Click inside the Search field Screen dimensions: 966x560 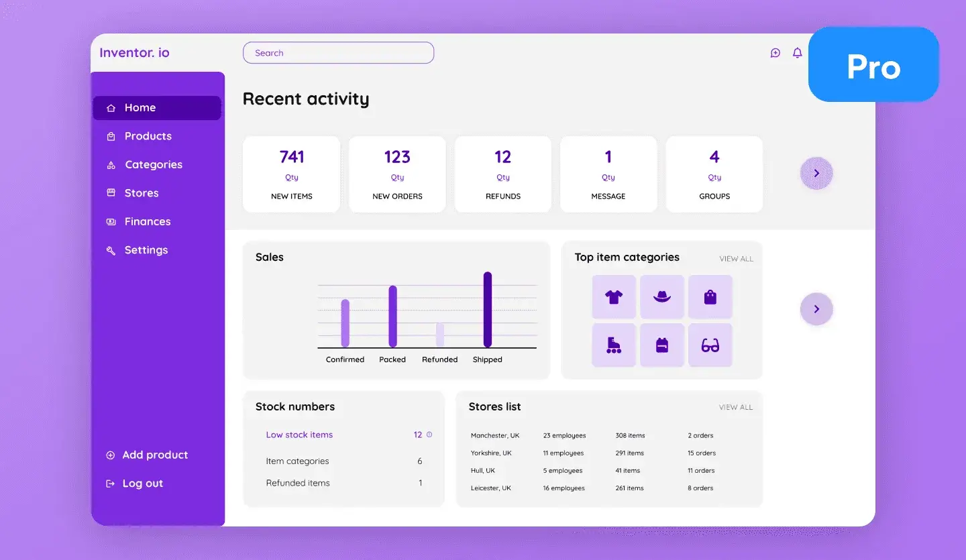(338, 52)
